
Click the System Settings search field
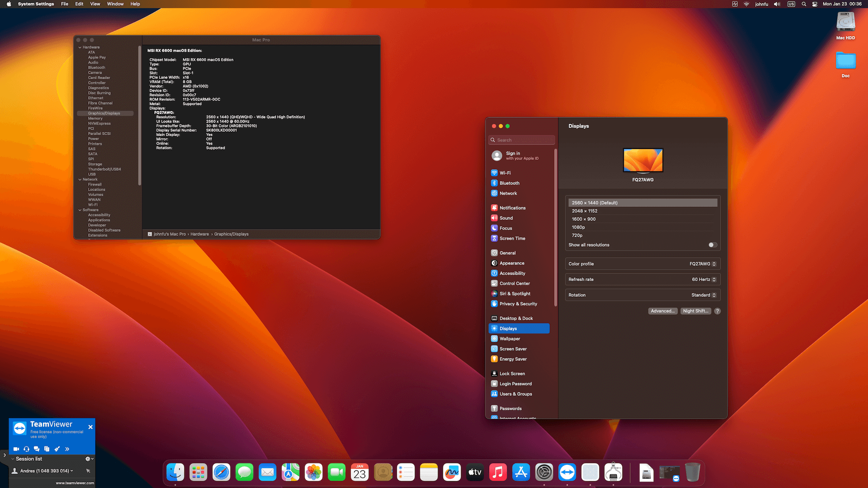pyautogui.click(x=521, y=140)
